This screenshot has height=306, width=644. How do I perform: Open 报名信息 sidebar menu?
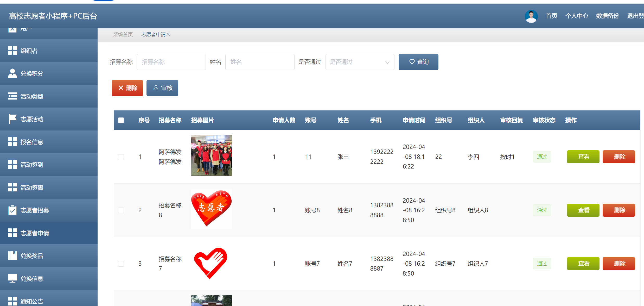(49, 142)
